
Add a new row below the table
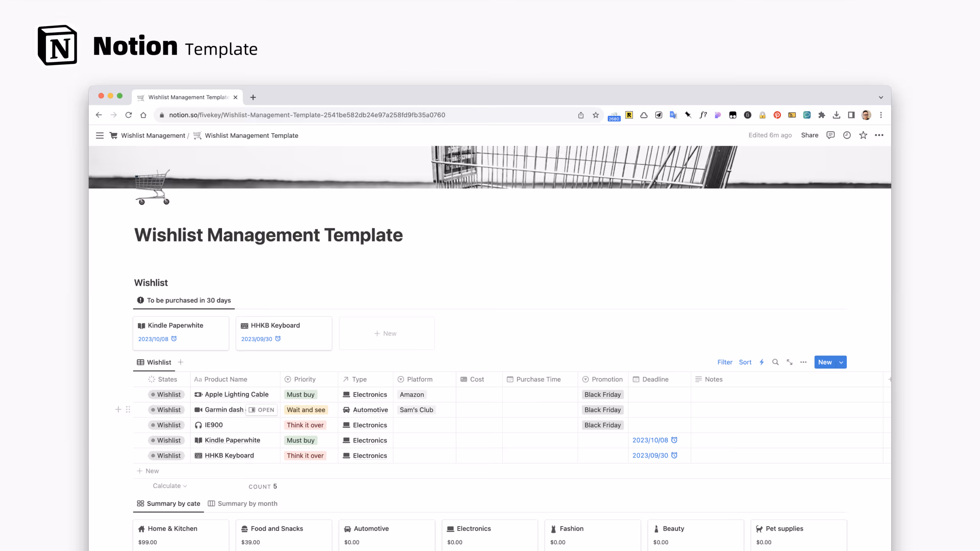click(x=148, y=471)
